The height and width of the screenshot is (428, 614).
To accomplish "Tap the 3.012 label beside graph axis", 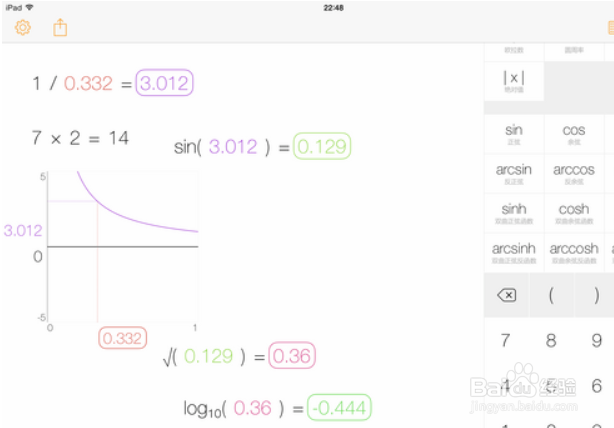I will pos(23,230).
